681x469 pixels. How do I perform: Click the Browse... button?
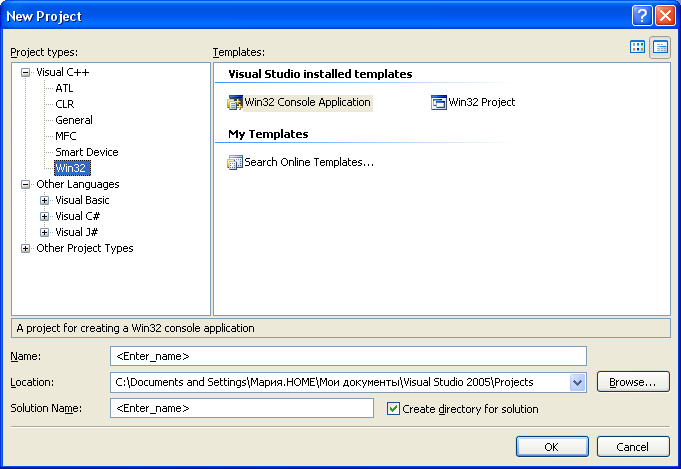pos(633,382)
